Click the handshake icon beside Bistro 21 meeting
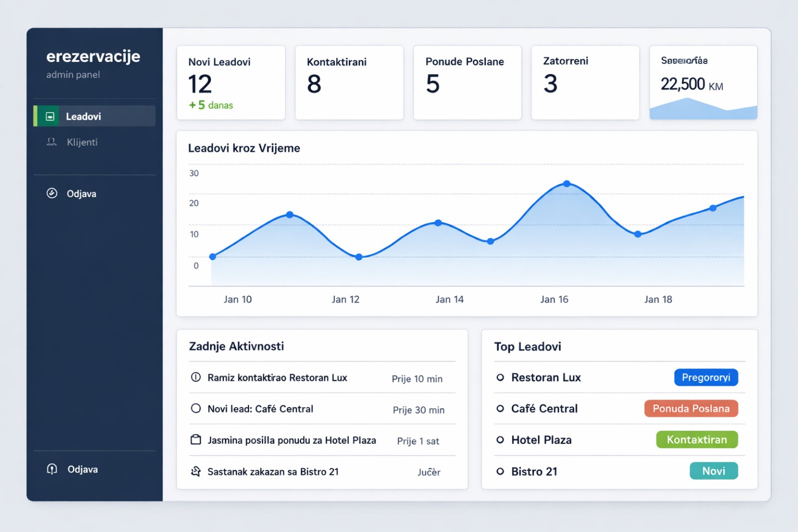798x532 pixels. point(195,471)
